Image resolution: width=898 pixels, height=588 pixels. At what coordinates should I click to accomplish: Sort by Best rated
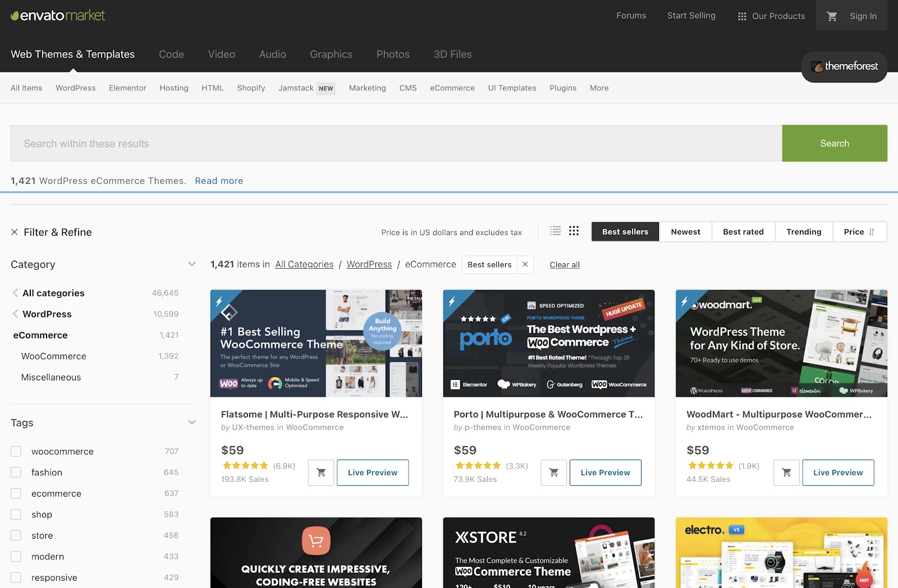click(743, 232)
